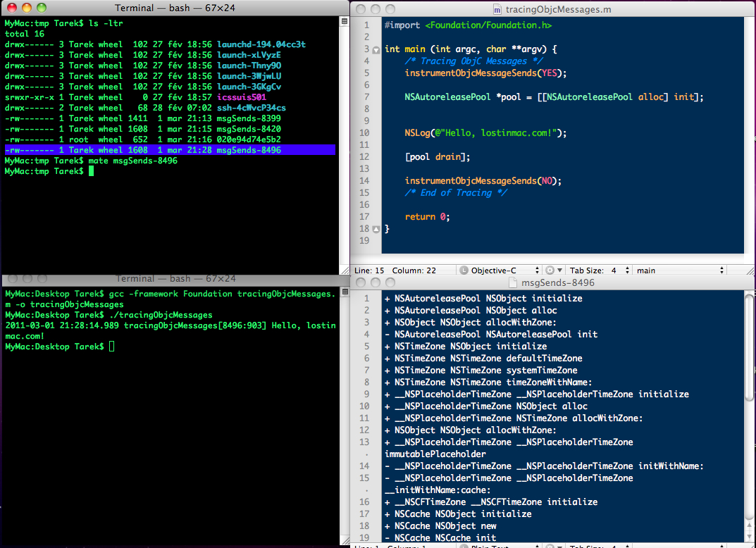Close the tracingObjcMessages.m editor window
Viewport: 756px width, 548px height.
pos(361,10)
